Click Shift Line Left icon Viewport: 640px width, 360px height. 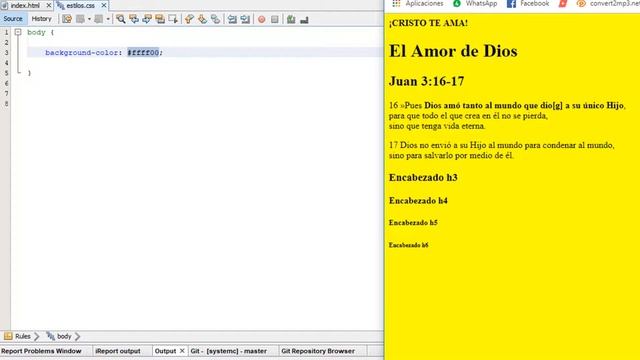click(232, 19)
